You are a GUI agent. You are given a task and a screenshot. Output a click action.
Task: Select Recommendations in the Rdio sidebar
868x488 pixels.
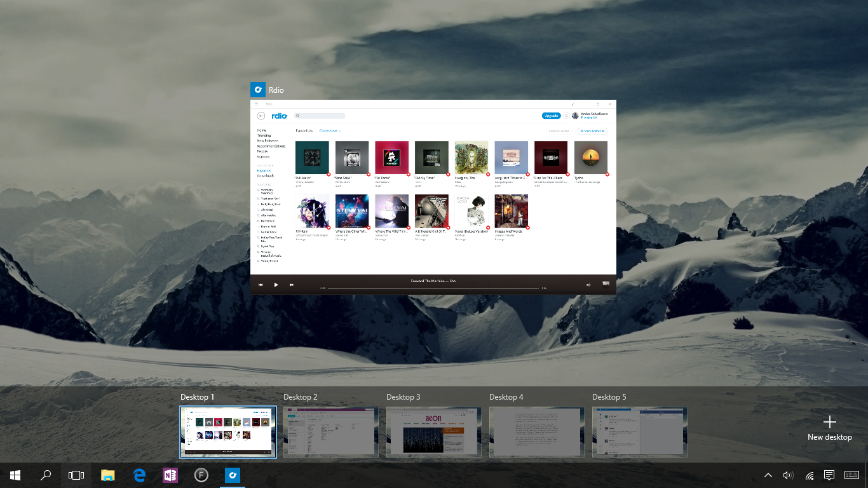(271, 146)
